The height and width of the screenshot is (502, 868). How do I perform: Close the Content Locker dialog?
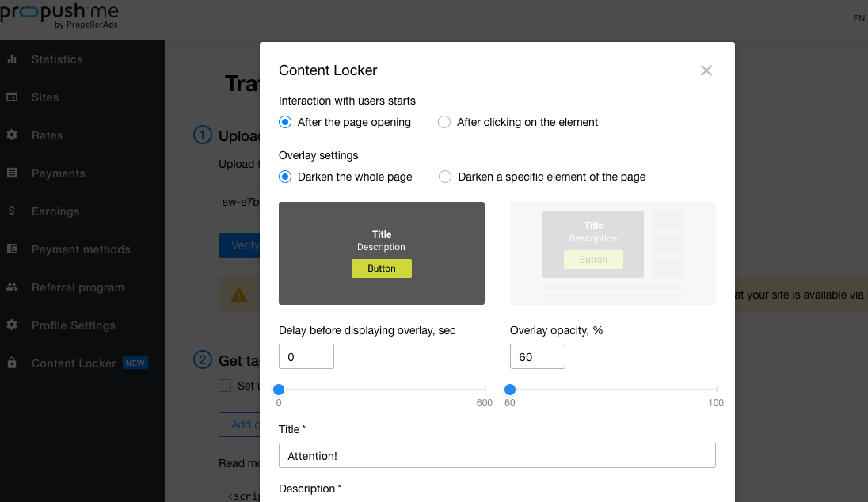coord(706,70)
